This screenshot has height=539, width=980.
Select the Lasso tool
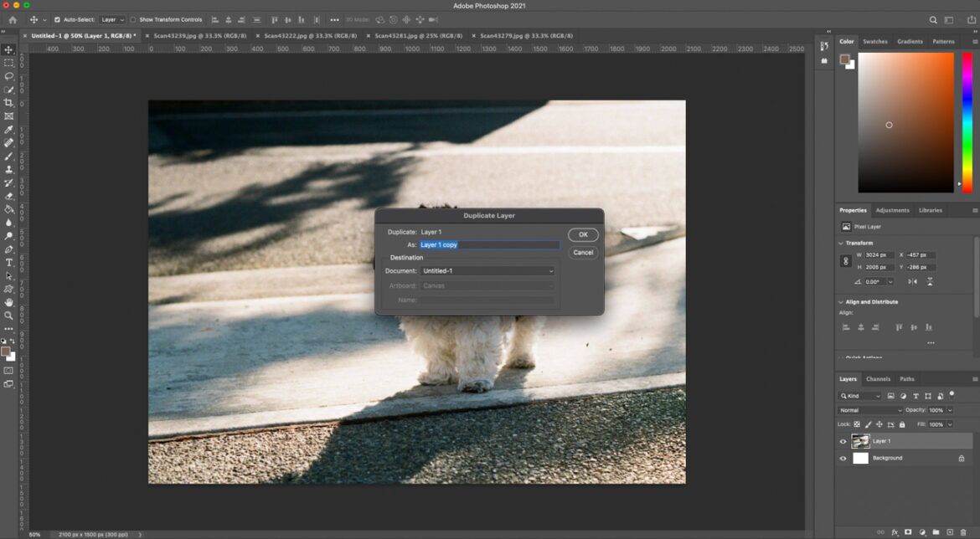click(9, 76)
